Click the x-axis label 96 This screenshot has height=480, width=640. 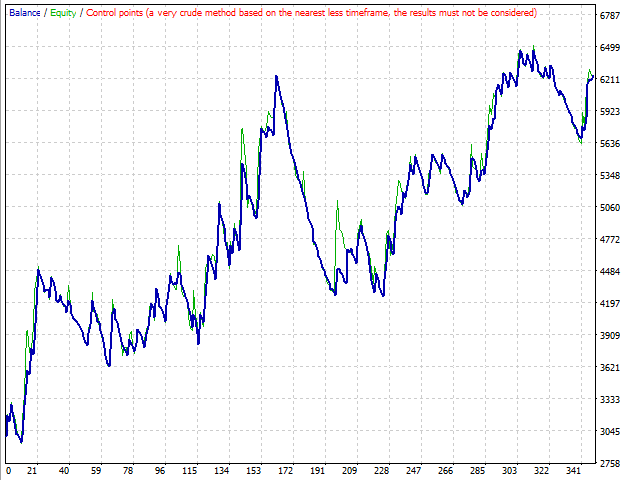[x=160, y=471]
